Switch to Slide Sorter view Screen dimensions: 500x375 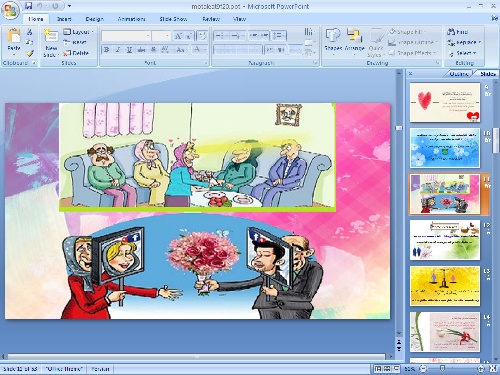(x=387, y=369)
